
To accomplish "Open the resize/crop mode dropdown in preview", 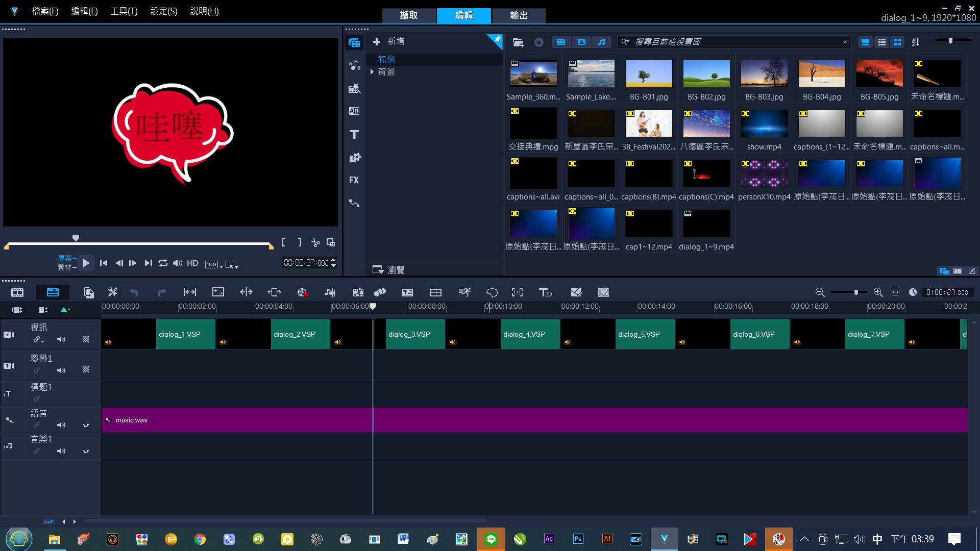I will pos(232,264).
